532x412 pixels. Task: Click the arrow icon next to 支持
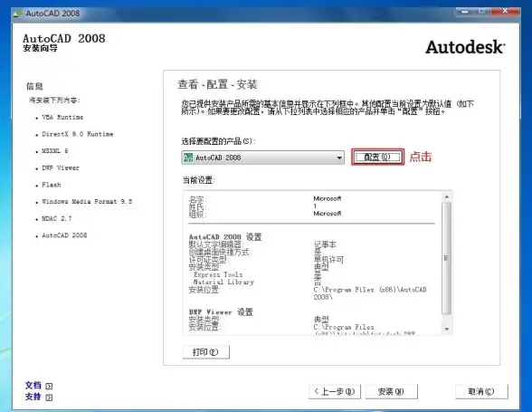click(49, 398)
